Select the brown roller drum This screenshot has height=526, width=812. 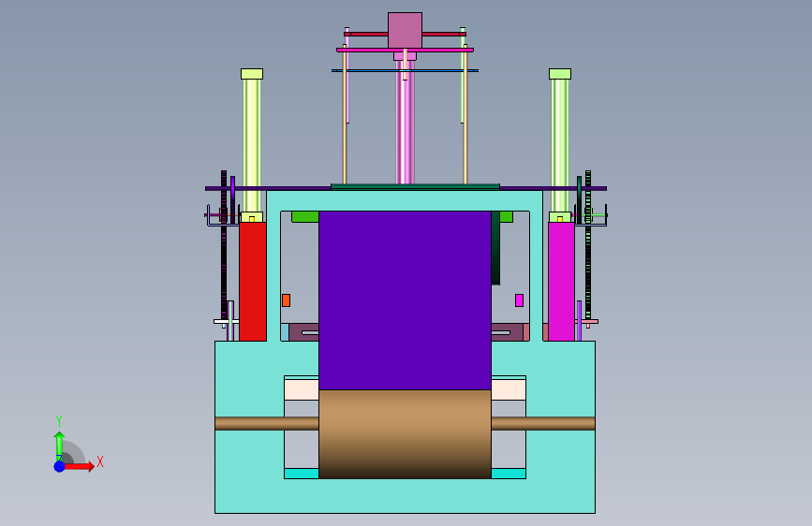(x=405, y=434)
